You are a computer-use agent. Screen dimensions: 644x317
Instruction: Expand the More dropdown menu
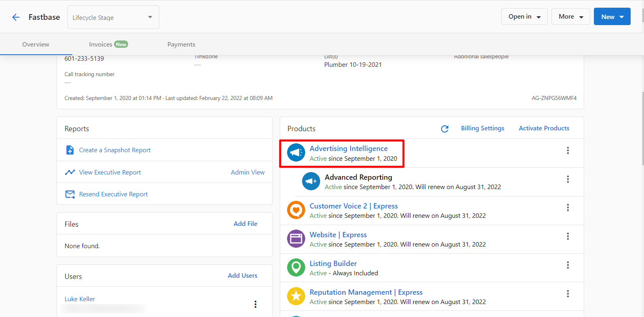[x=570, y=17]
